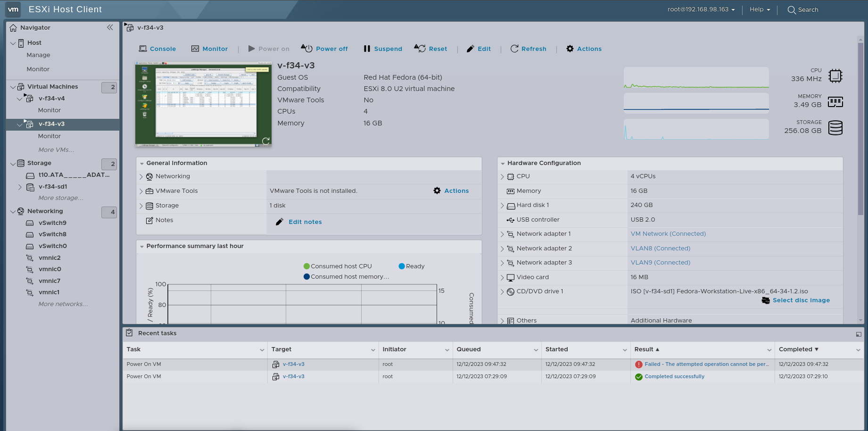Click the CPU chip icon
The width and height of the screenshot is (868, 431).
[835, 76]
